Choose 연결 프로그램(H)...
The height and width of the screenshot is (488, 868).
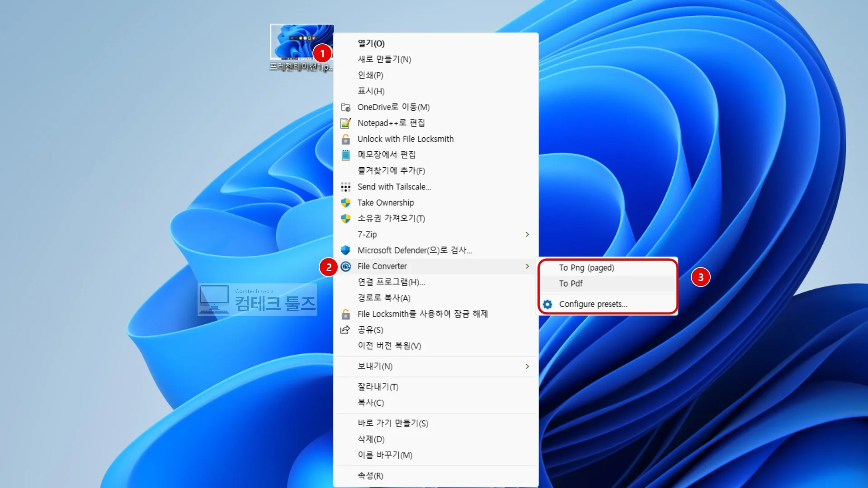[436, 282]
